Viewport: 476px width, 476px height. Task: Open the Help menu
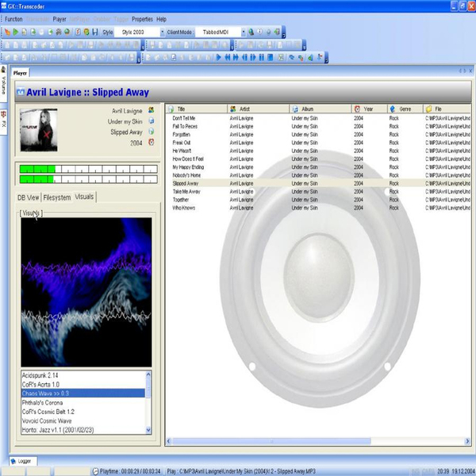[x=161, y=19]
